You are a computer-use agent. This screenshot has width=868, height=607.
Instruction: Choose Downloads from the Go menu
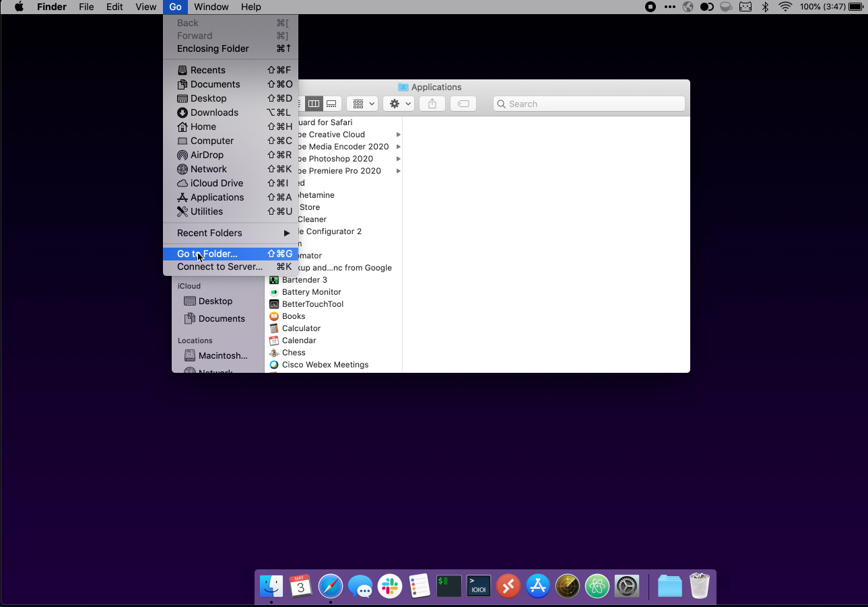coord(230,112)
